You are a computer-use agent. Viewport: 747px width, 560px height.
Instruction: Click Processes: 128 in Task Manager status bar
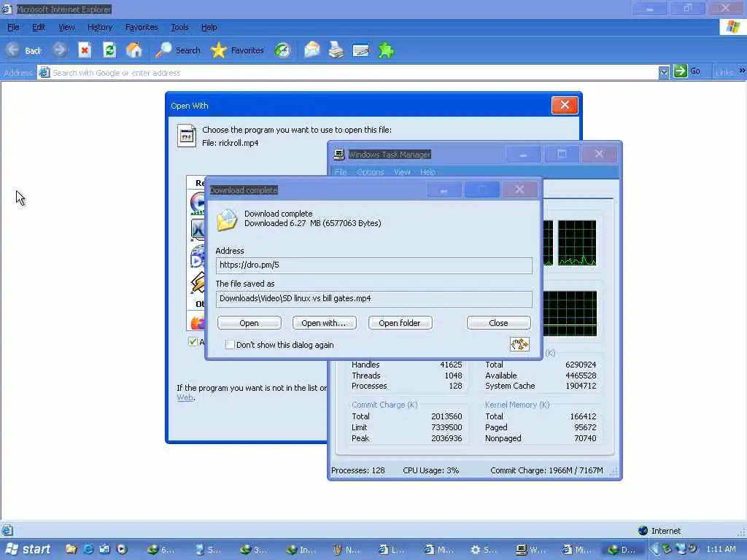coord(357,470)
